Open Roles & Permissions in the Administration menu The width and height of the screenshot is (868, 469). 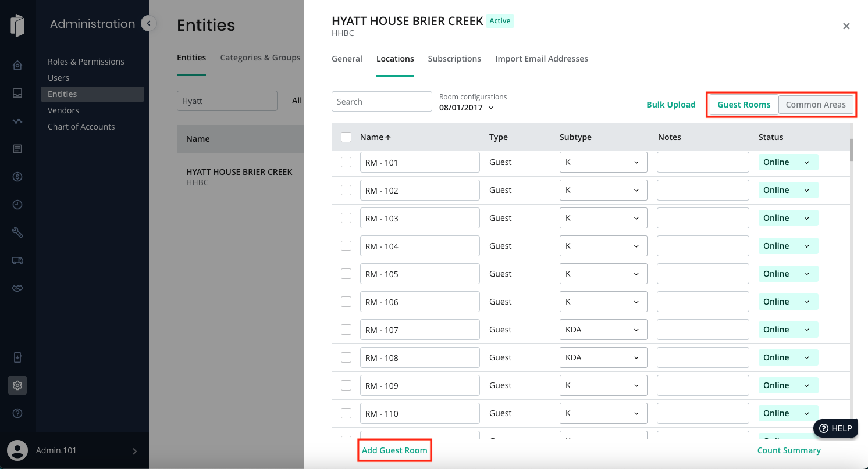86,62
